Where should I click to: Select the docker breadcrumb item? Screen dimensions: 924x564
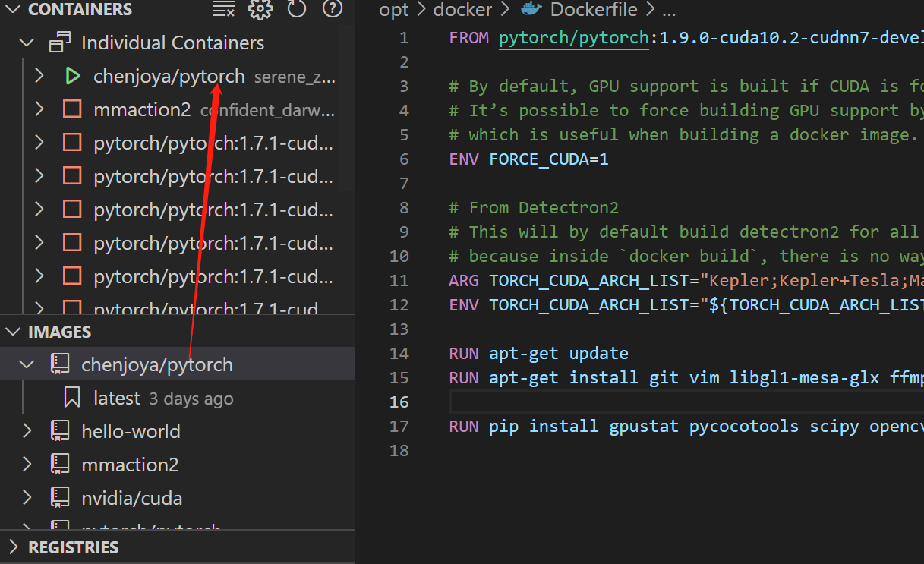click(462, 11)
